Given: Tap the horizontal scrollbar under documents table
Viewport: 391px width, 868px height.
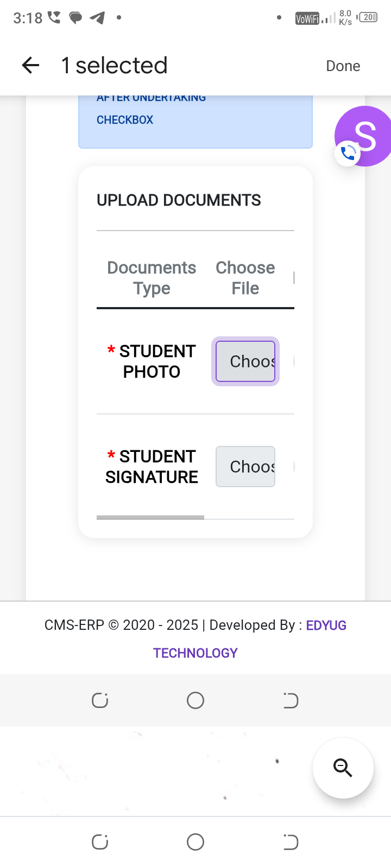Looking at the screenshot, I should pos(150,518).
